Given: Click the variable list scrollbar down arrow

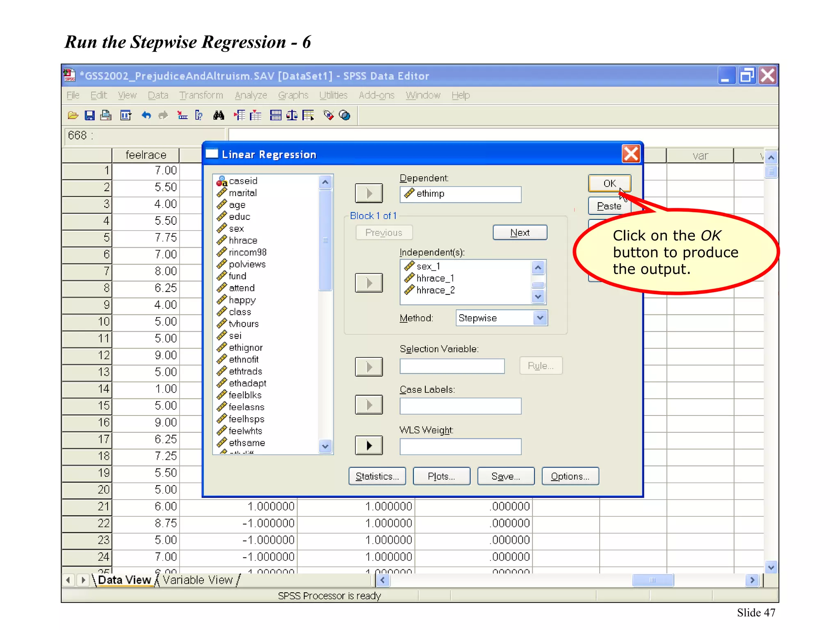Looking at the screenshot, I should point(325,446).
